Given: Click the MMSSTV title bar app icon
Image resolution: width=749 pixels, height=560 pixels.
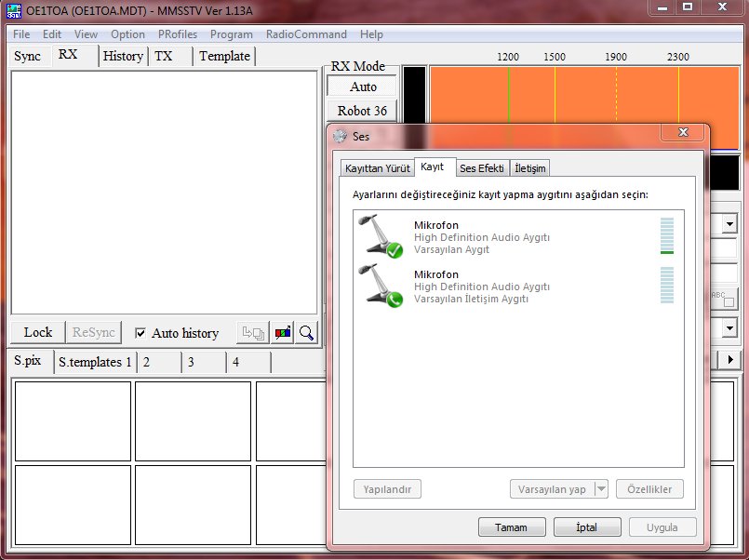Looking at the screenshot, I should 14,9.
